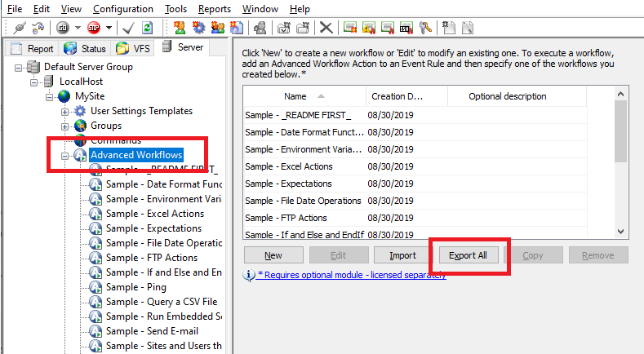Viewport: 644px width, 354px height.
Task: Collapse the Advanced Workflows node
Action: [66, 155]
